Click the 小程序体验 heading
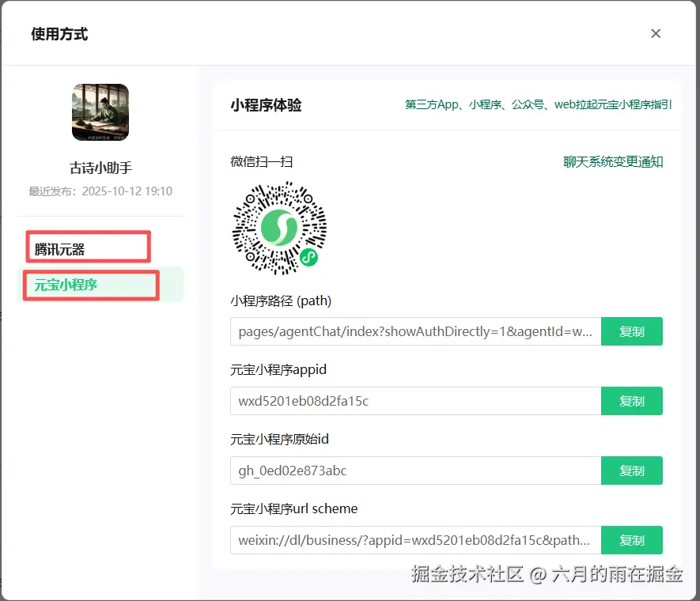The height and width of the screenshot is (601, 700). 266,105
